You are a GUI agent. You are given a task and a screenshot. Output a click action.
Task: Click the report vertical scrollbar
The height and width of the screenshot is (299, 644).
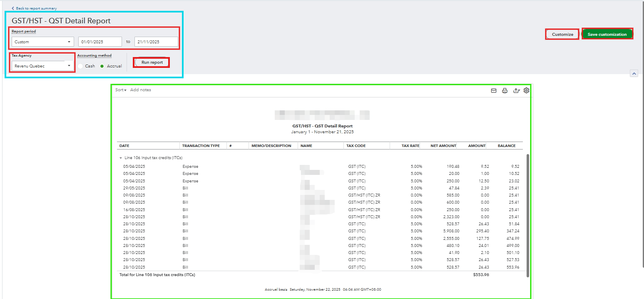[x=528, y=214]
